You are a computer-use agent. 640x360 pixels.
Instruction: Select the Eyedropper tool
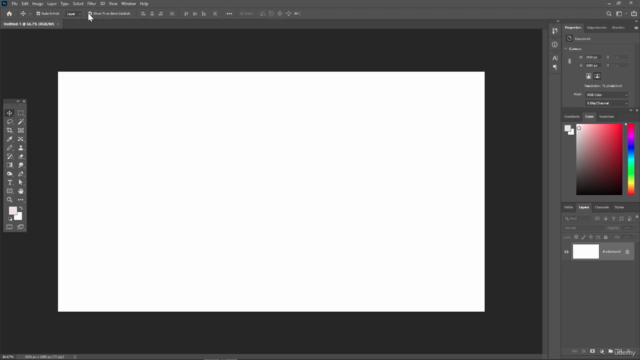9,139
